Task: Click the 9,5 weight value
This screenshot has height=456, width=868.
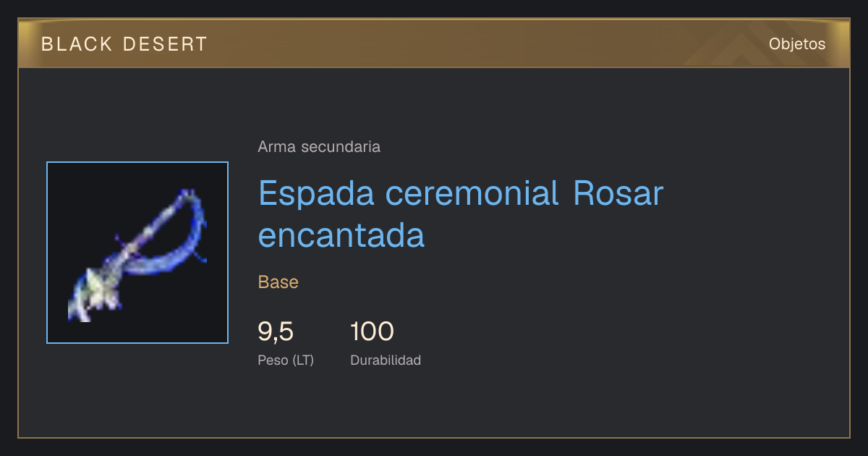Action: pos(276,332)
